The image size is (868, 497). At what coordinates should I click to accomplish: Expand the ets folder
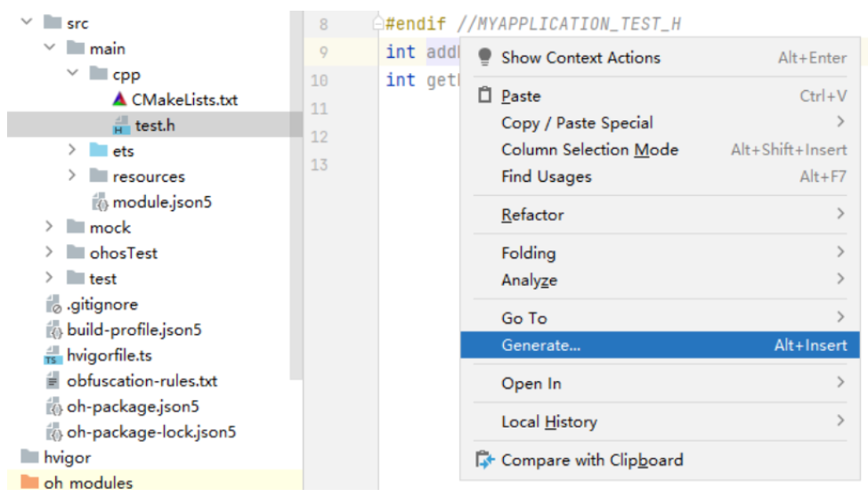pyautogui.click(x=73, y=151)
